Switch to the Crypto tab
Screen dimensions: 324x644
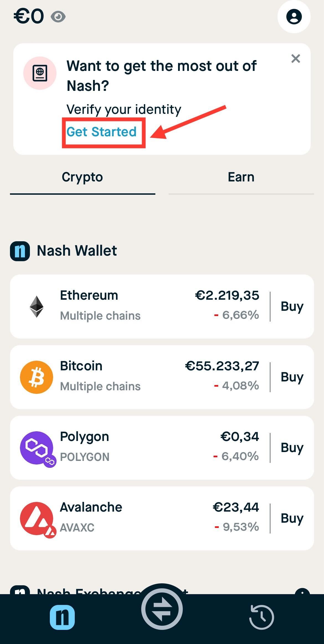tap(83, 177)
